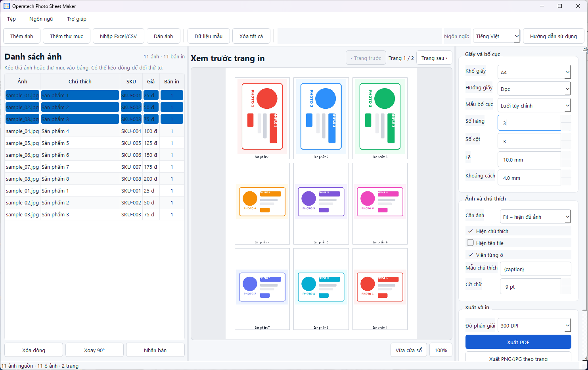This screenshot has height=370, width=588.
Task: Click the Xoay 90° button
Action: point(94,350)
